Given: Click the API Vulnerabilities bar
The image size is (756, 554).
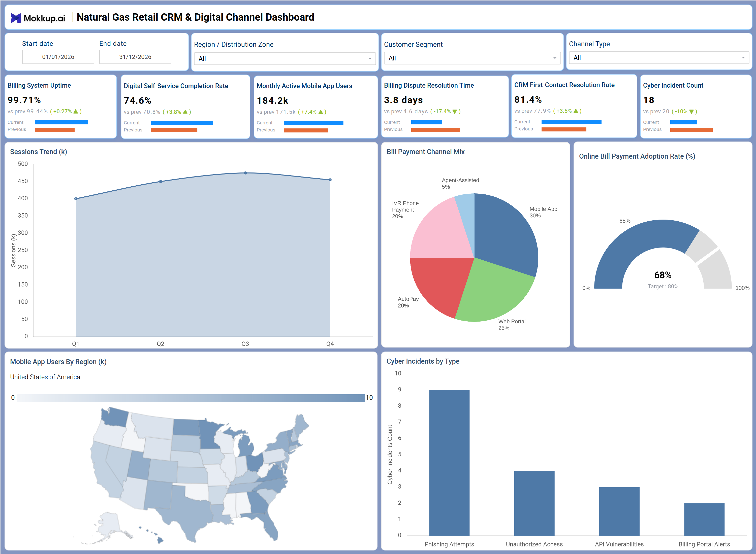Looking at the screenshot, I should coord(619,511).
